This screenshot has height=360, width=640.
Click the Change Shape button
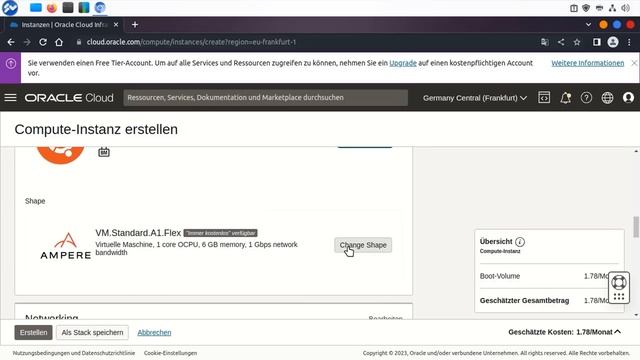(x=363, y=245)
